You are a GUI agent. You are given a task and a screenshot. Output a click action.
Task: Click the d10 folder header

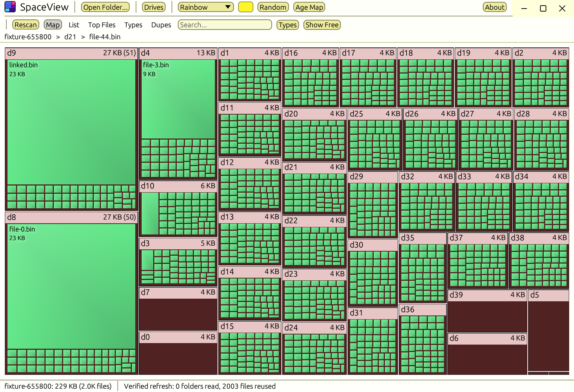click(x=178, y=186)
